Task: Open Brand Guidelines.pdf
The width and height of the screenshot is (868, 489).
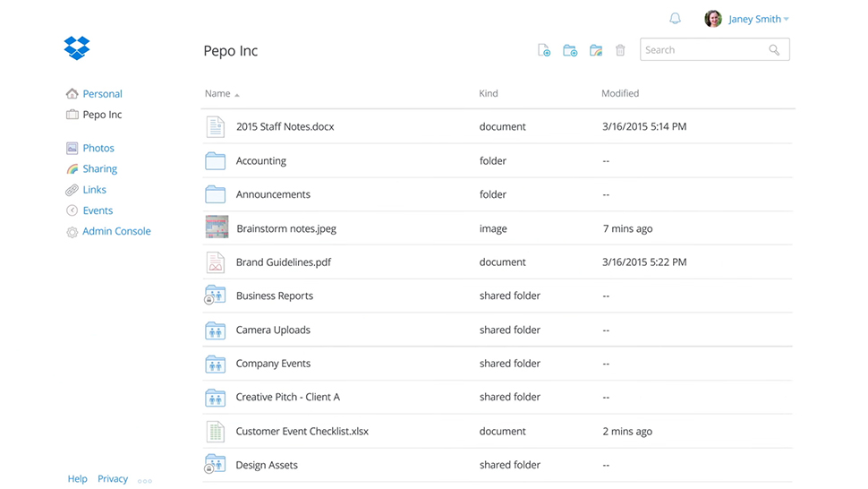Action: point(284,262)
